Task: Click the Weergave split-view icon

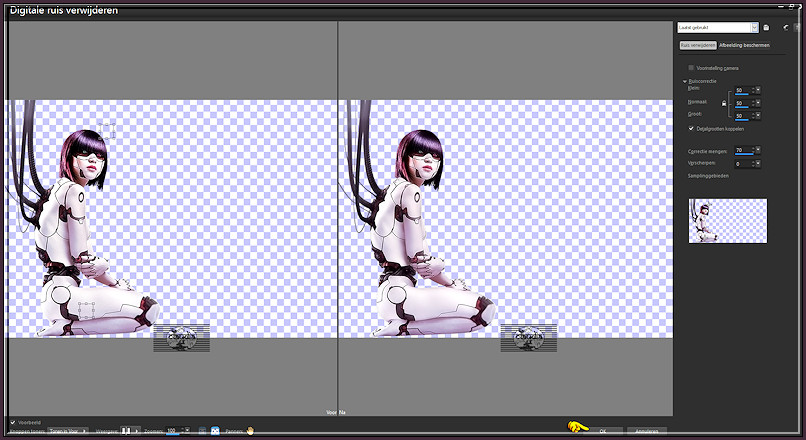Action: [126, 431]
